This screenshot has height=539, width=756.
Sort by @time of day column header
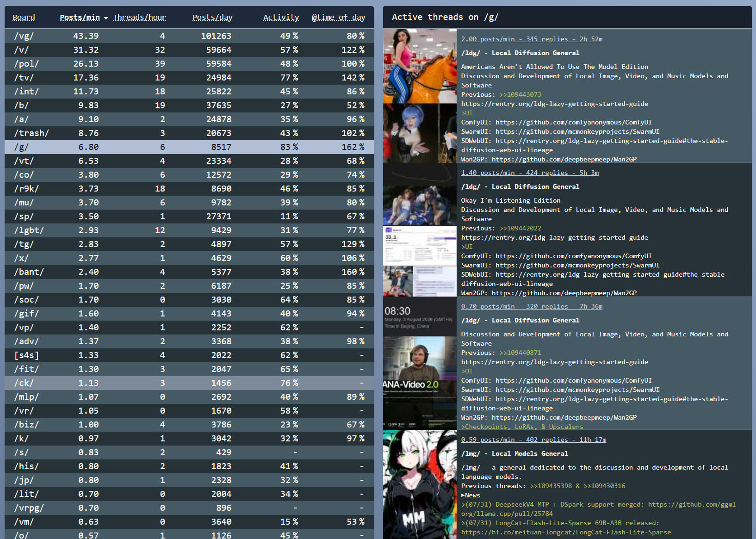[x=338, y=18]
